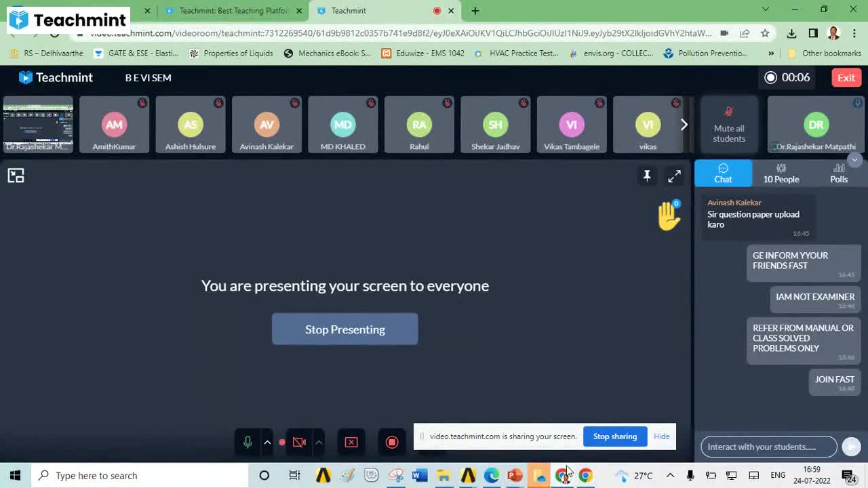Select the Dr.Rajashekar Matpathi DR tile

(x=816, y=124)
